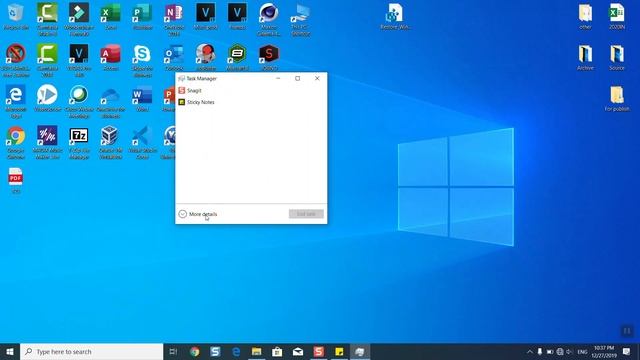Select the OneDrive for Business desktop shortcut

(x=111, y=101)
